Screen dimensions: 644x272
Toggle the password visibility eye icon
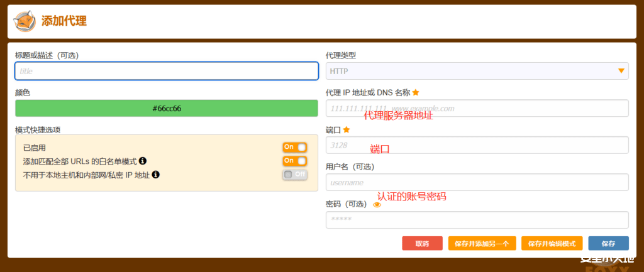pyautogui.click(x=377, y=204)
